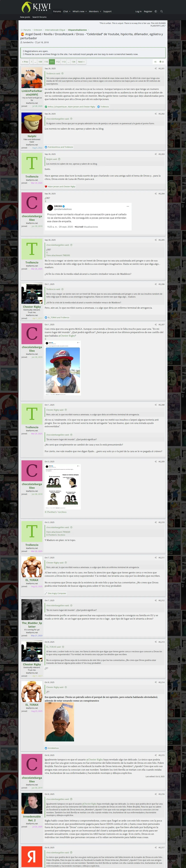The height and width of the screenshot is (868, 186).
Task: Click the Log in link
Action: [138, 11]
